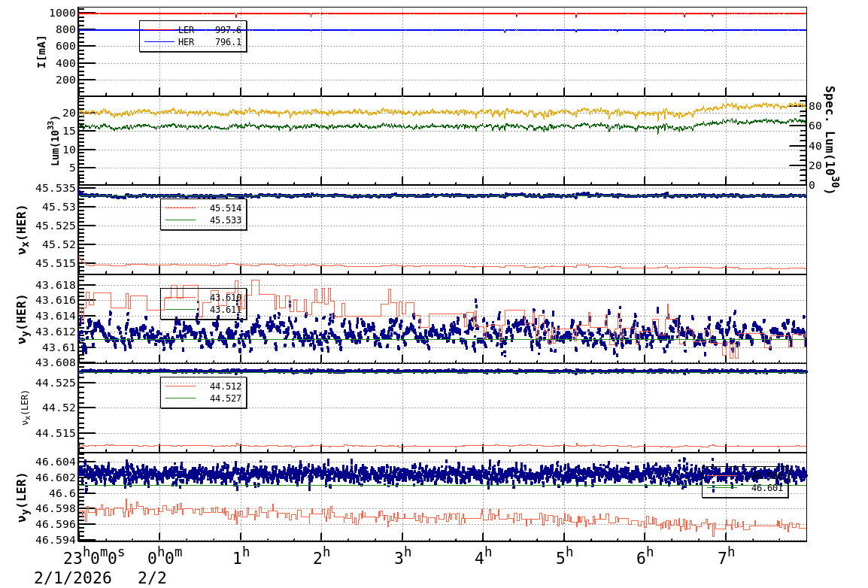Click the 44.515 tick label
Viewport: 868px width, 588px height.
tap(56, 433)
